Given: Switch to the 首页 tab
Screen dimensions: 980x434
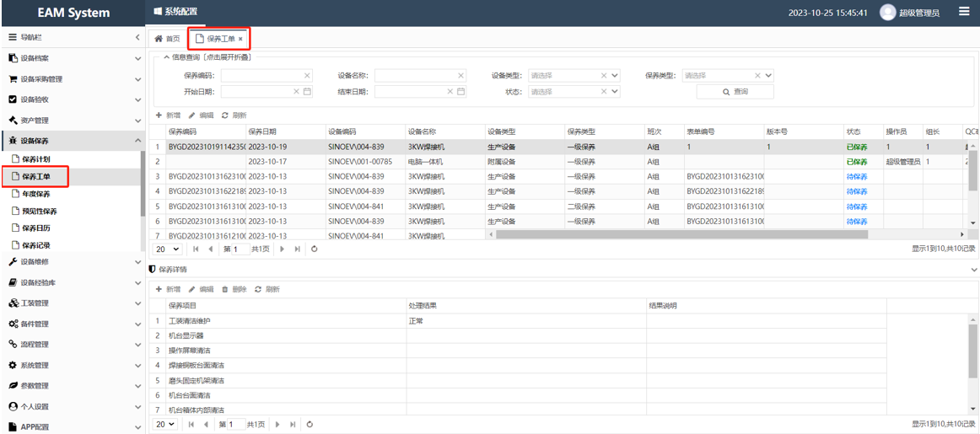Looking at the screenshot, I should click(x=167, y=39).
